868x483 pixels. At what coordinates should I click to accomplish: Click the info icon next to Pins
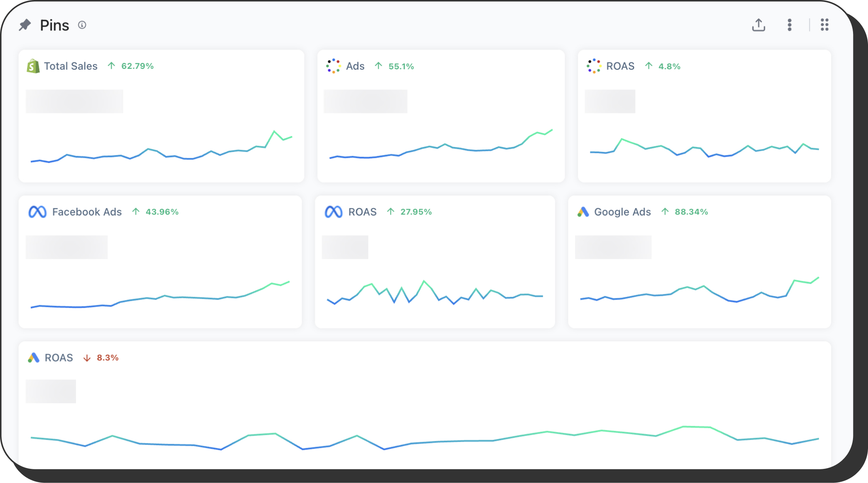(x=82, y=25)
